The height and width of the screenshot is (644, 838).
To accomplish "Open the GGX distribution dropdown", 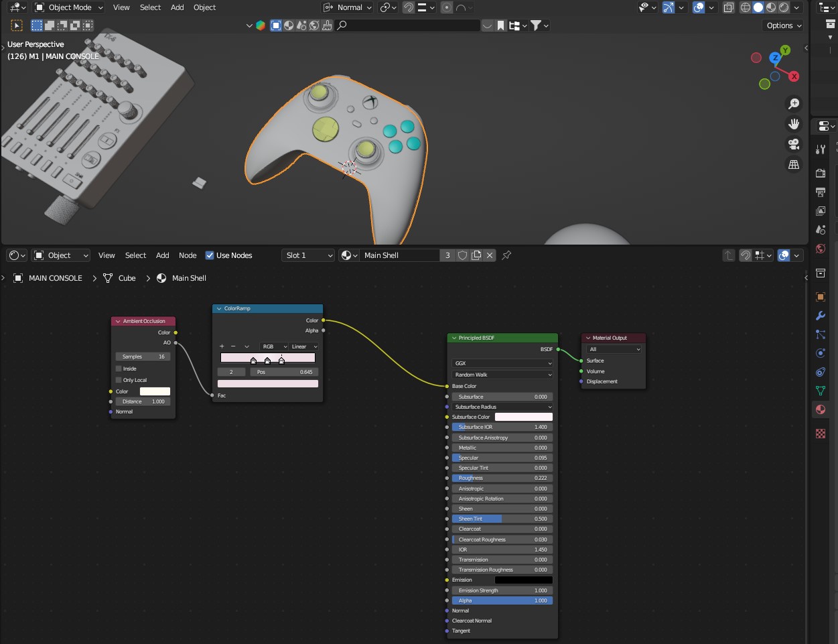I will 502,363.
